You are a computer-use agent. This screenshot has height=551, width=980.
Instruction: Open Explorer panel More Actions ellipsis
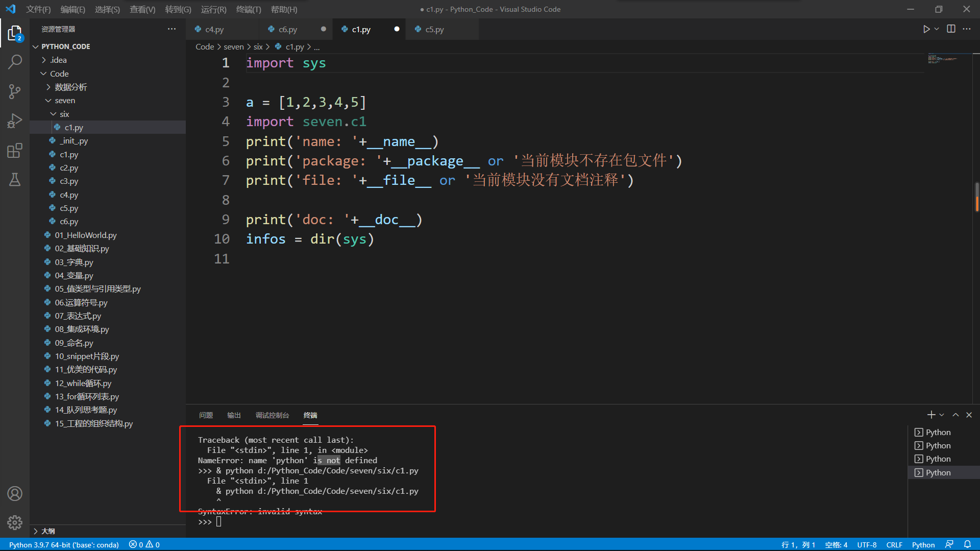pos(171,29)
